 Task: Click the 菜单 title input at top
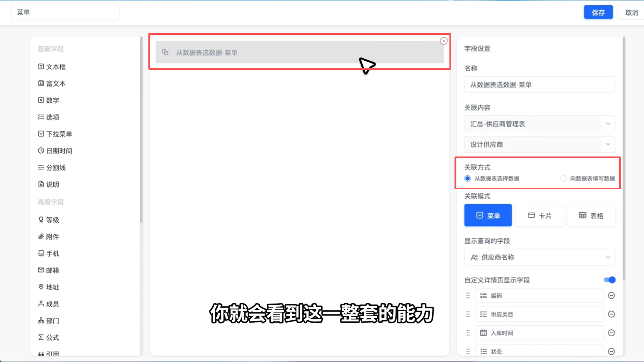pyautogui.click(x=65, y=12)
